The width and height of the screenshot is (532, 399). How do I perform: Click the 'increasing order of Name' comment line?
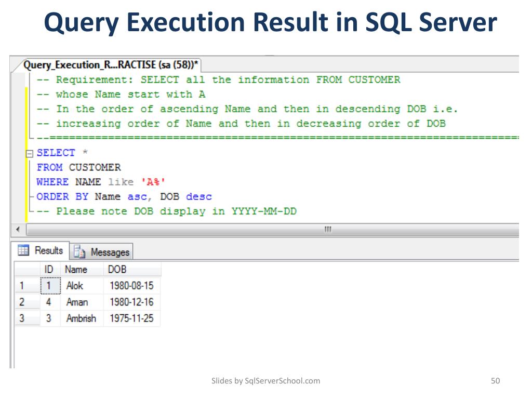241,124
